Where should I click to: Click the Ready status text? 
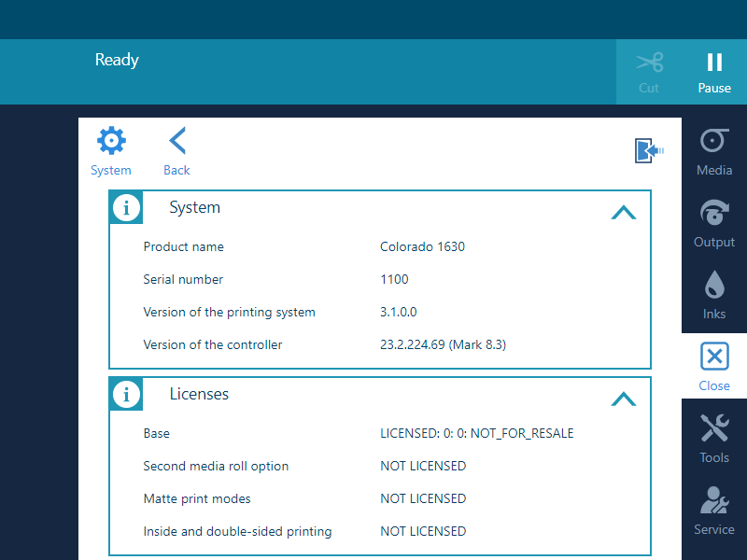117,60
